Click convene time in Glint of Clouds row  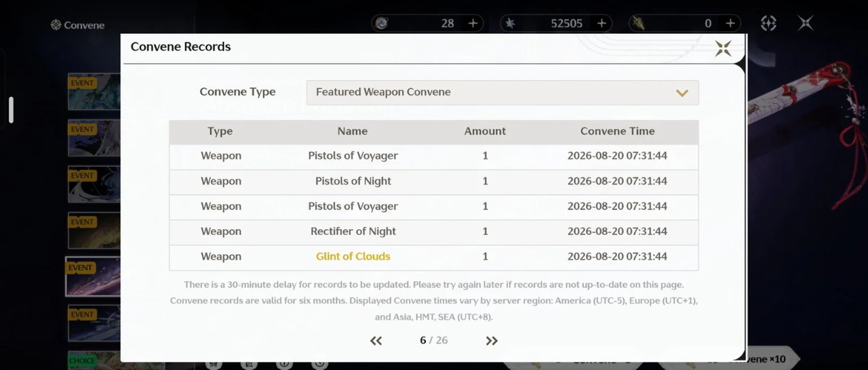[617, 256]
